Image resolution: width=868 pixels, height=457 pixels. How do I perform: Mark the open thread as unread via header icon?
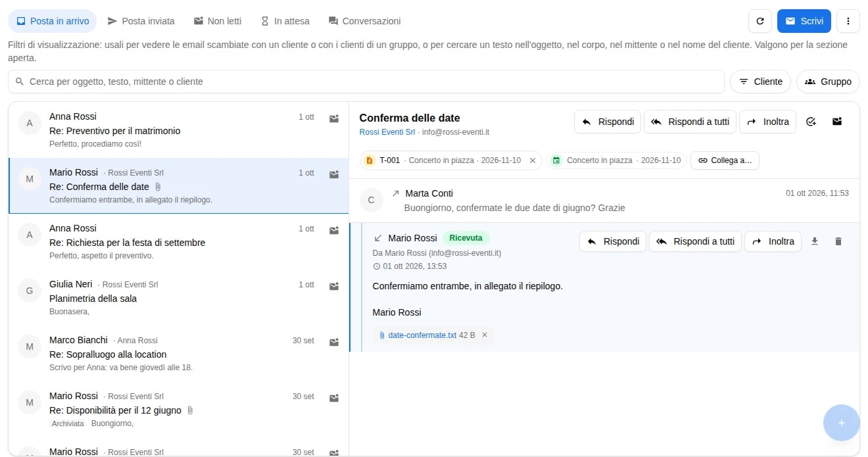[837, 122]
